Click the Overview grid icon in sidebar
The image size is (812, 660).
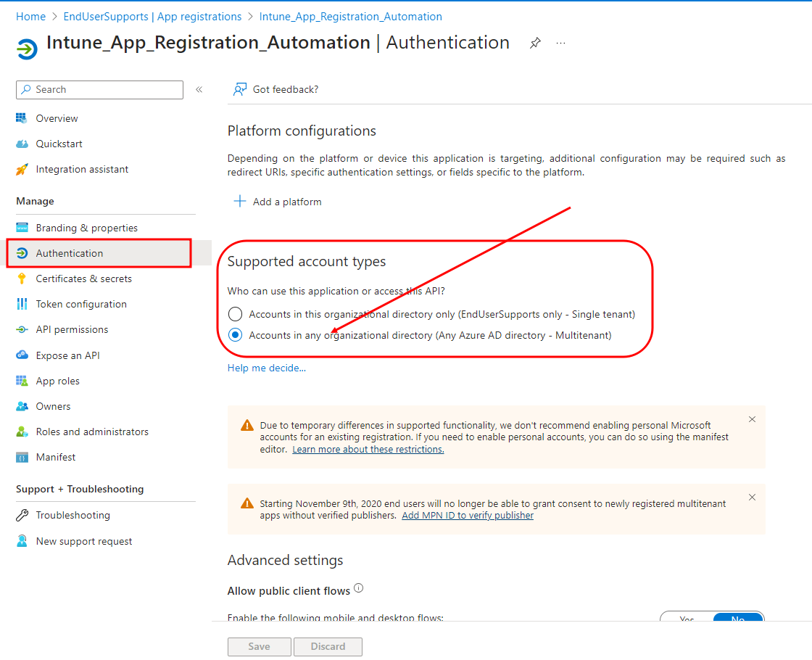(22, 118)
